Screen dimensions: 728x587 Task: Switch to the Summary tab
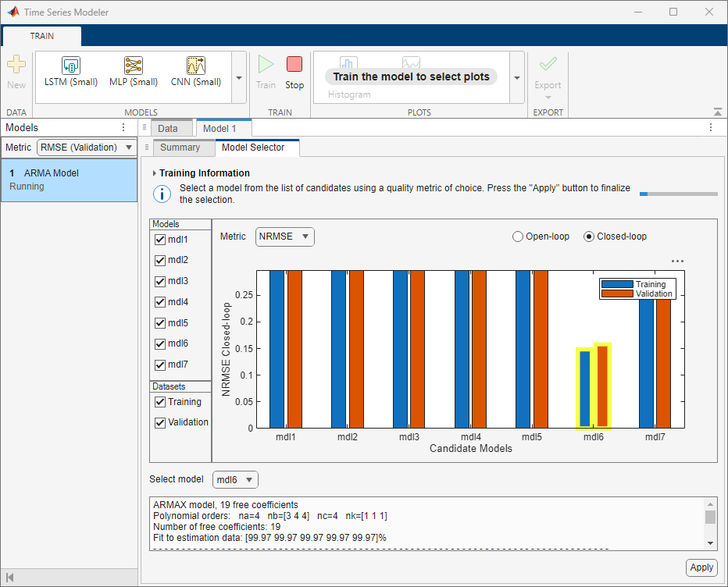[x=180, y=148]
